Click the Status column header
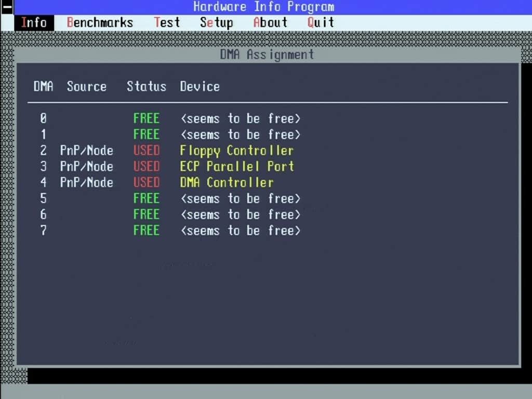Screen dimensions: 532x399 147,87
